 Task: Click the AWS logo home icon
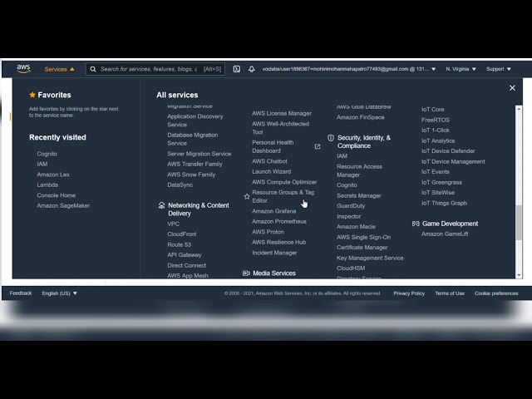[x=23, y=68]
